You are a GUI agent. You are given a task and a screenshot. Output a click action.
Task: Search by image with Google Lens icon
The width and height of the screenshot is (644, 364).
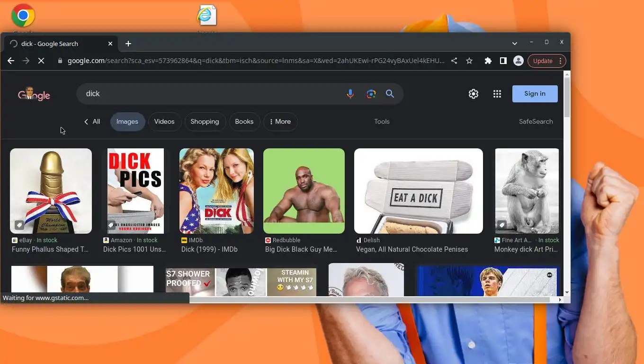(x=371, y=94)
